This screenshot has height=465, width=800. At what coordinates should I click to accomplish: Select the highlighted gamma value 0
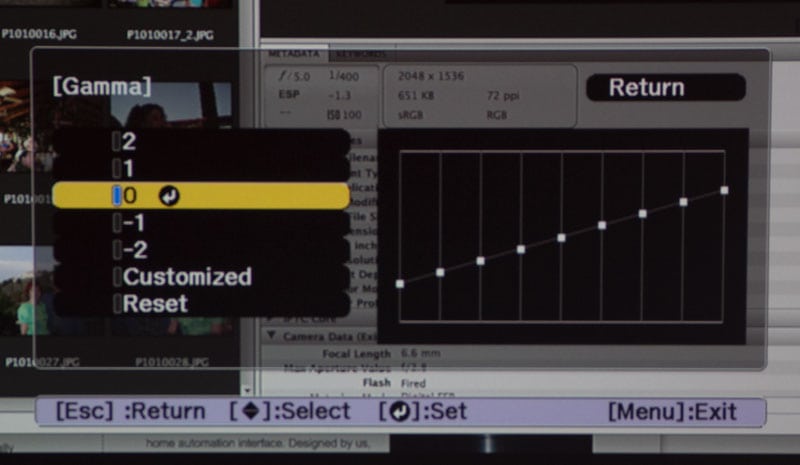click(x=201, y=195)
